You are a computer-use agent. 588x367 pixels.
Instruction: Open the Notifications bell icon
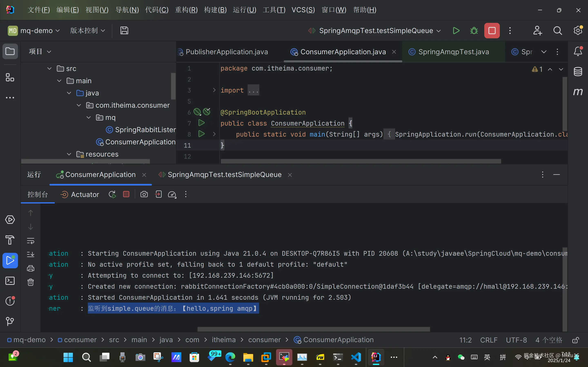point(578,51)
